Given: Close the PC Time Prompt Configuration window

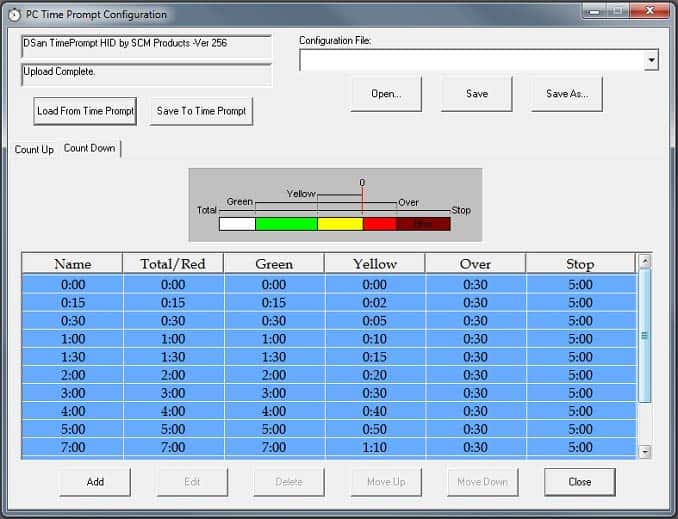Looking at the screenshot, I should [x=650, y=11].
